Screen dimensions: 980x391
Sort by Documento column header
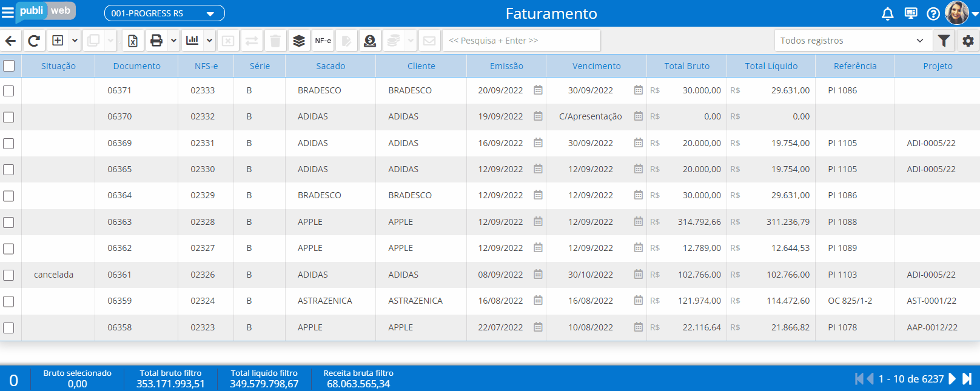(136, 66)
